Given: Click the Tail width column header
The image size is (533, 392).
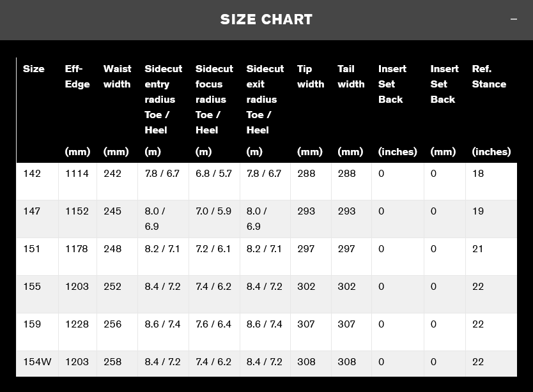Looking at the screenshot, I should click(351, 77).
